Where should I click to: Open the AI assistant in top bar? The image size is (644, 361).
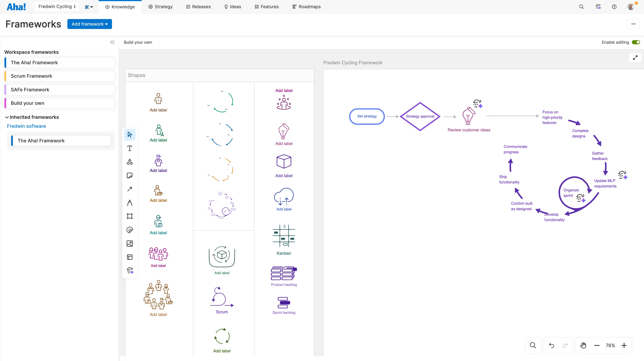point(598,7)
